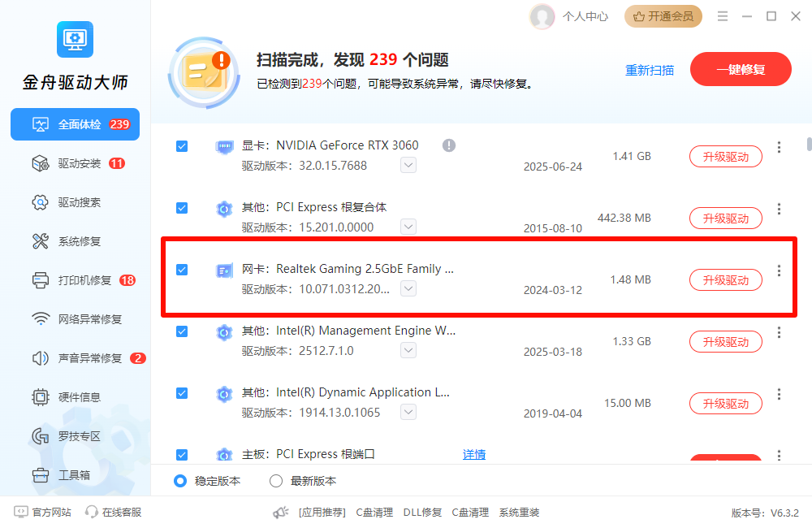Open the hamburger menu icon
812x528 pixels.
tap(723, 16)
